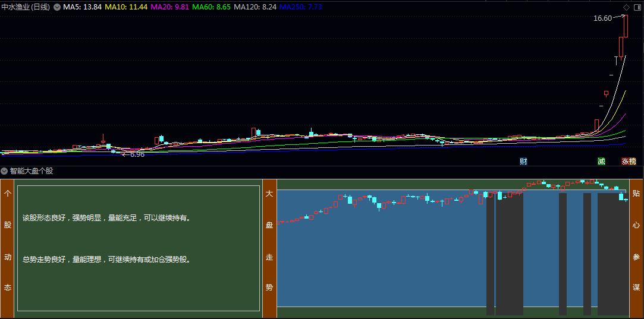Select the yellow MA10: 11.44 label
Screen dimensions: 644x319
click(x=126, y=7)
